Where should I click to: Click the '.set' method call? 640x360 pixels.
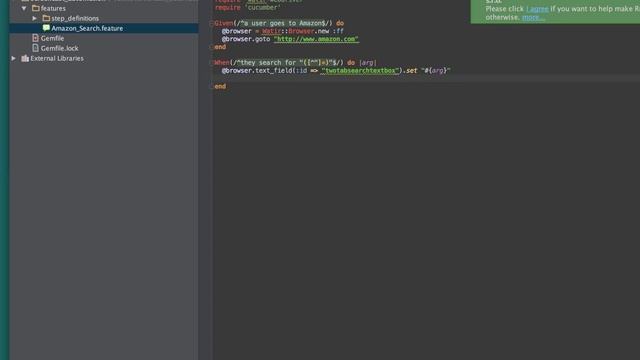tap(410, 71)
